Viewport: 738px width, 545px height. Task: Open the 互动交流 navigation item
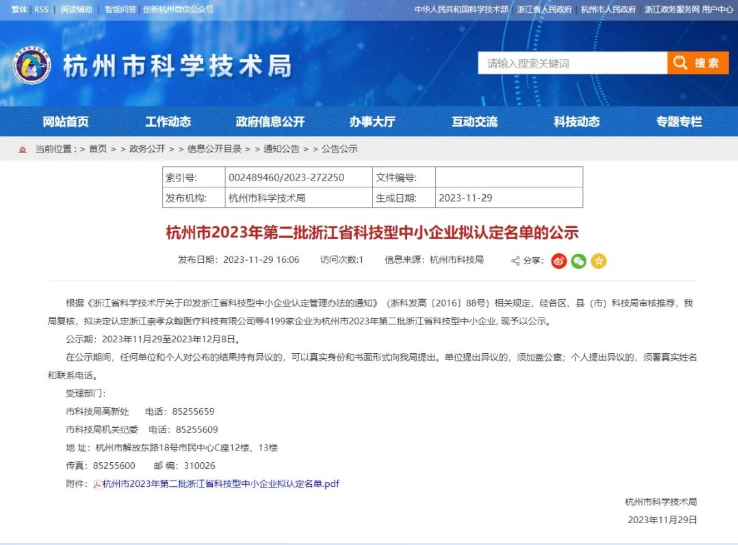coord(474,121)
